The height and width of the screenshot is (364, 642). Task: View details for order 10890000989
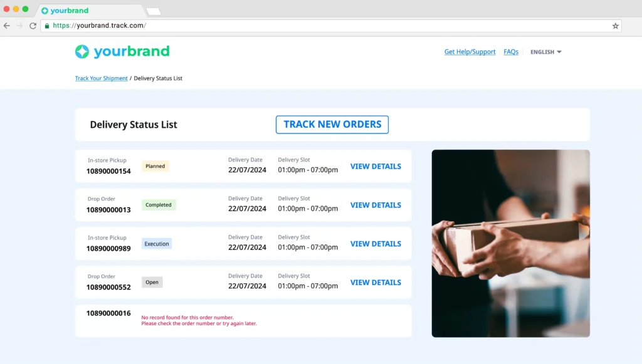coord(376,244)
